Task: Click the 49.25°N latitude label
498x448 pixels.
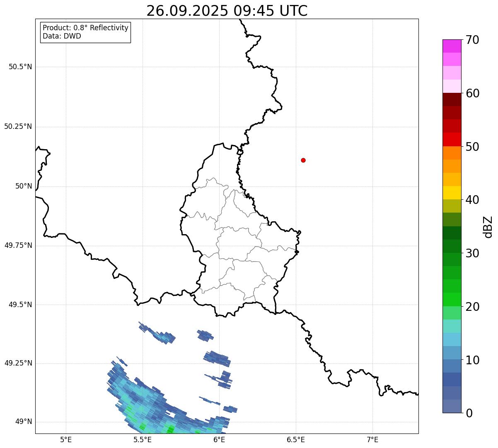Action: 18,363
